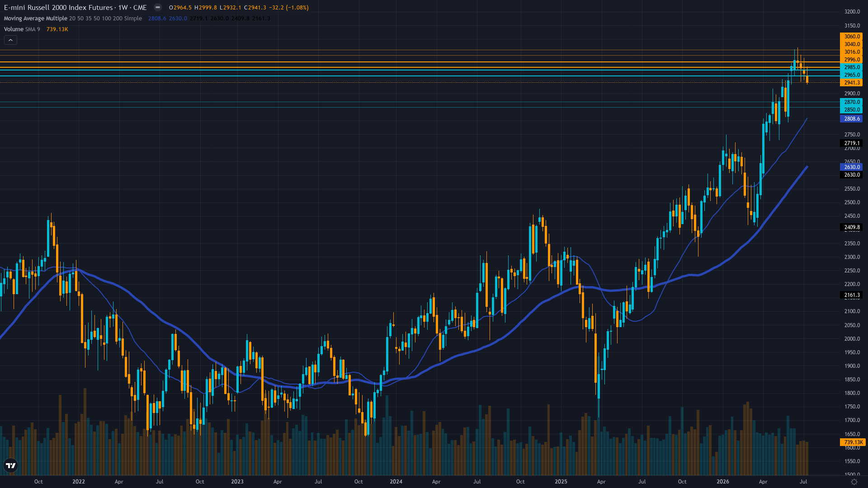Collapse the indicator legend with the chevron button
The image size is (868, 488).
(11, 40)
